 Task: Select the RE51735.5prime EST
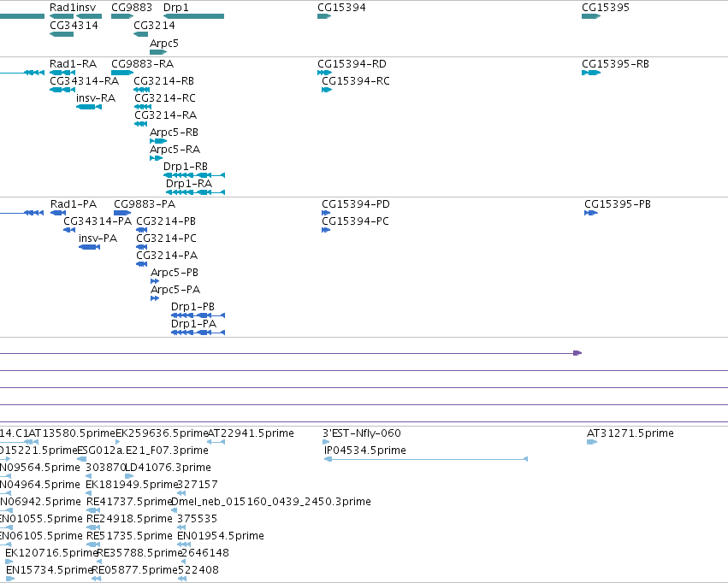pos(129,536)
